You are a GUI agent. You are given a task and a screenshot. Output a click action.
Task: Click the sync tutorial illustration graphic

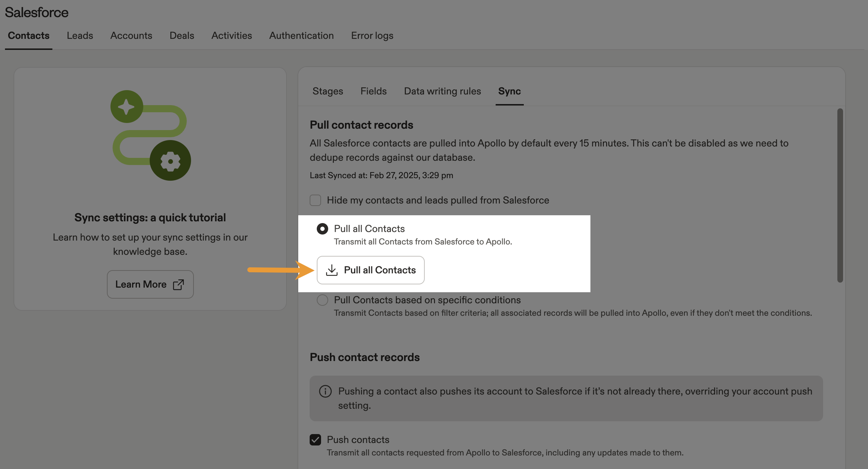(151, 135)
